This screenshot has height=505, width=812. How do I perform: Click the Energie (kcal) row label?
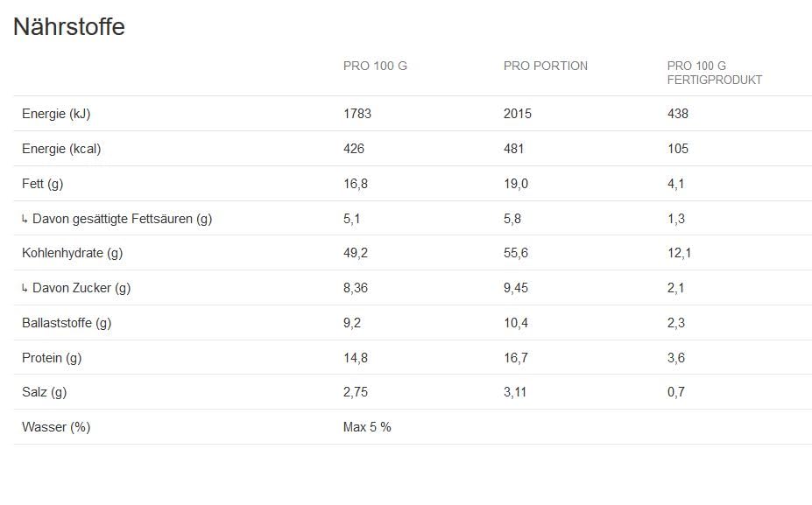[61, 149]
